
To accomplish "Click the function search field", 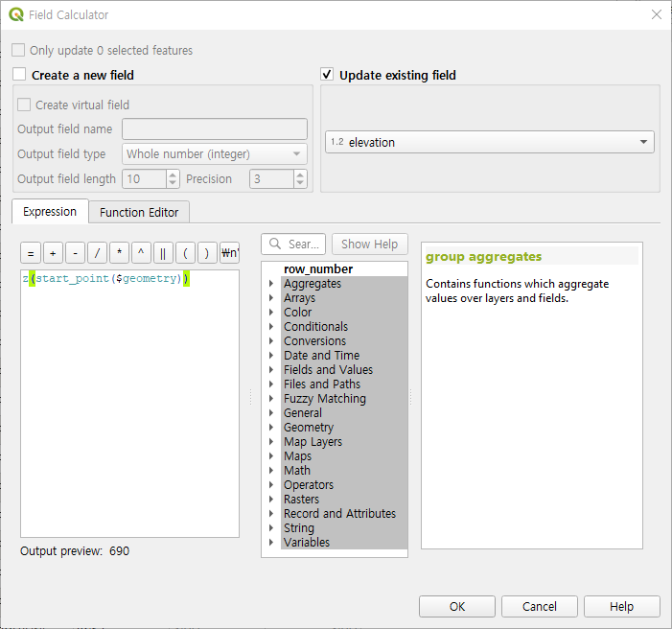I will pos(293,244).
